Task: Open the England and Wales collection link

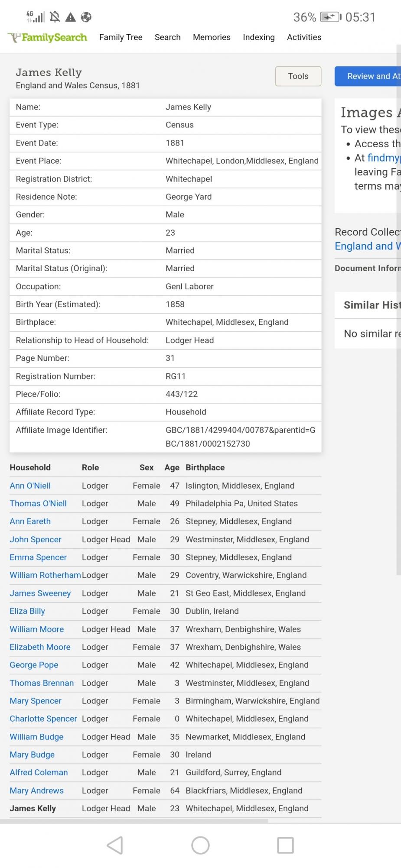Action: click(367, 246)
